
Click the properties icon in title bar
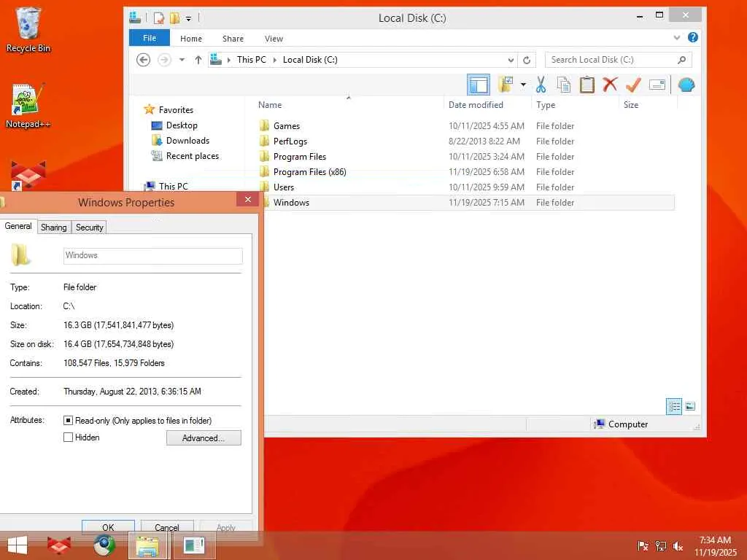click(x=158, y=18)
